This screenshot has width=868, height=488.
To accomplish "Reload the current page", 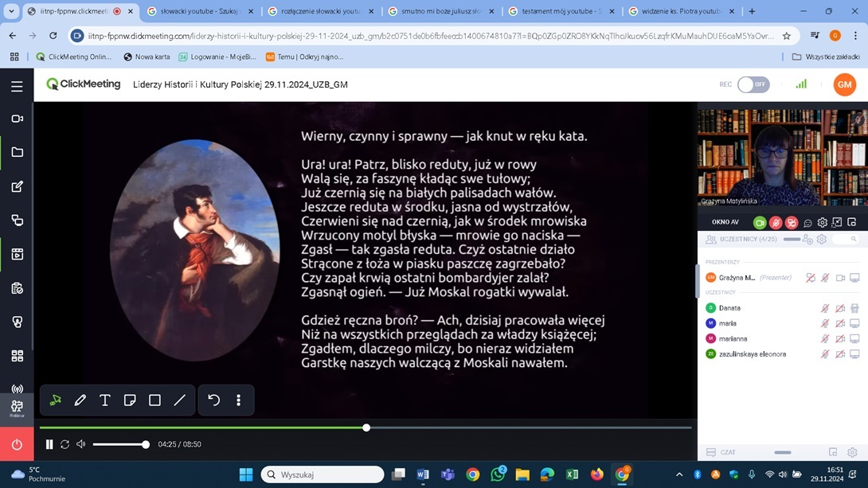I will click(x=53, y=35).
